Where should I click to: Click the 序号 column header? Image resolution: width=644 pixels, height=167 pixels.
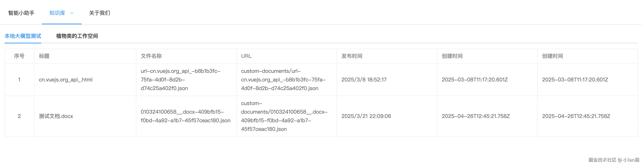[19, 56]
